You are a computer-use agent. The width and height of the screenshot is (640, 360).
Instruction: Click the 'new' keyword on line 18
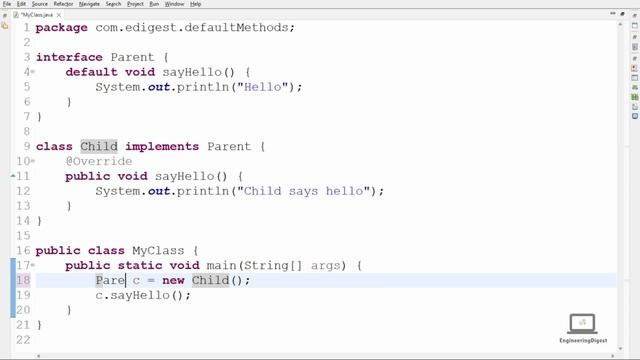(173, 280)
